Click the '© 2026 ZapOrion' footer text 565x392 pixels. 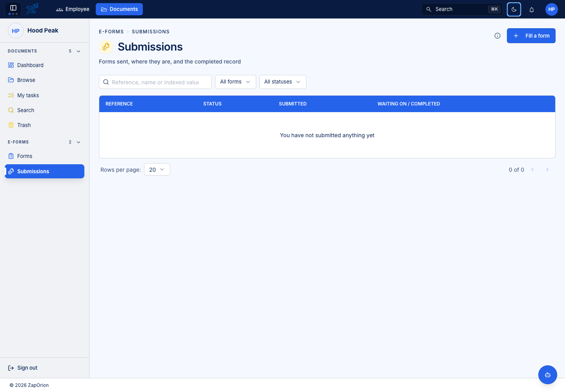tap(29, 385)
